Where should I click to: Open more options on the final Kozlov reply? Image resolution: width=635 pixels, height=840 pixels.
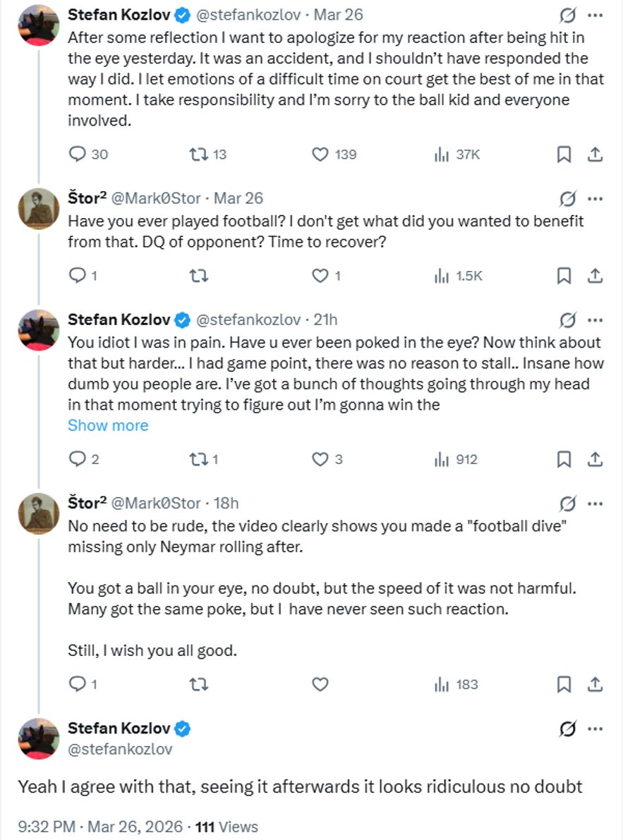pos(595,729)
